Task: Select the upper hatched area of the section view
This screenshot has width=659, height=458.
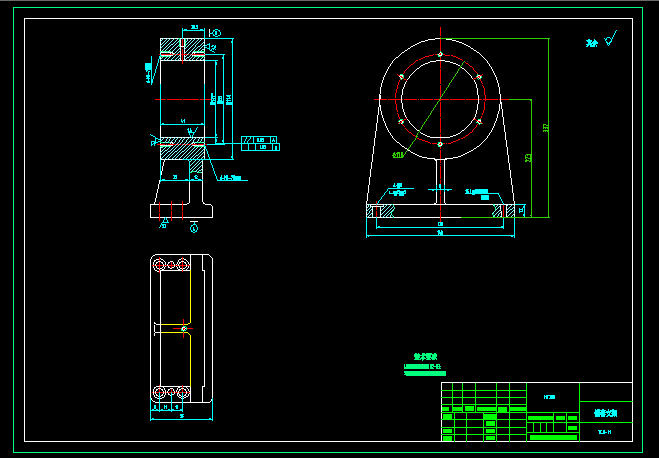Action: pyautogui.click(x=182, y=49)
